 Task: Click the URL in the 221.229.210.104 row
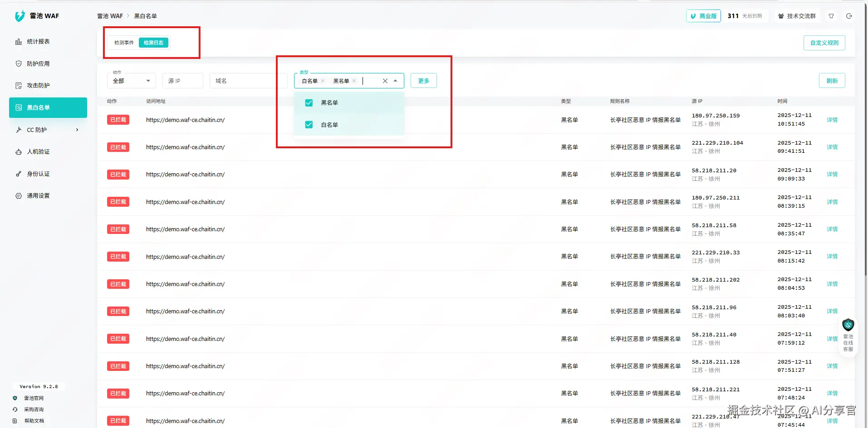pos(185,147)
